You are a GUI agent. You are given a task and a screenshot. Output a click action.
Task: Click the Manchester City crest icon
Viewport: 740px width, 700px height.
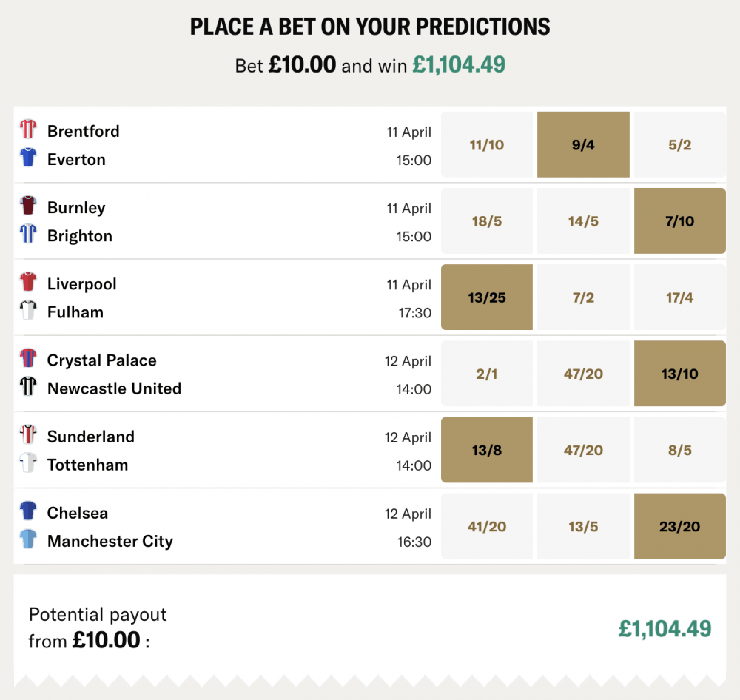click(29, 539)
